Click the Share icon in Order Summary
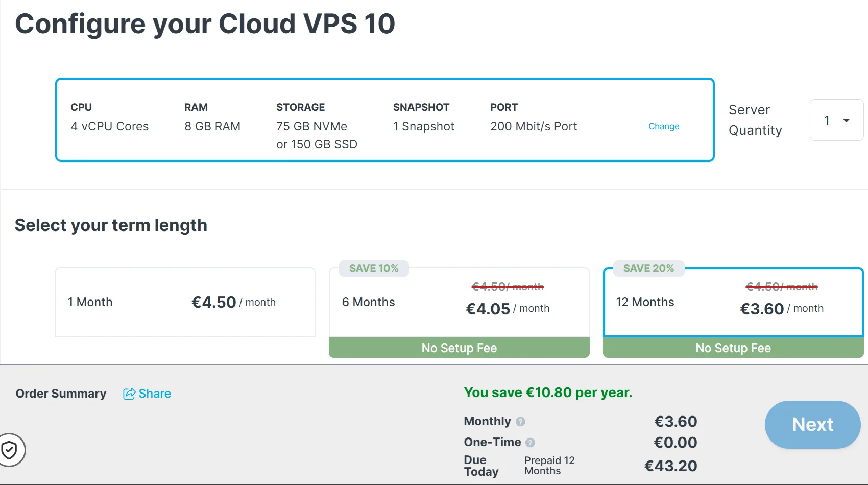The height and width of the screenshot is (485, 868). pos(129,394)
